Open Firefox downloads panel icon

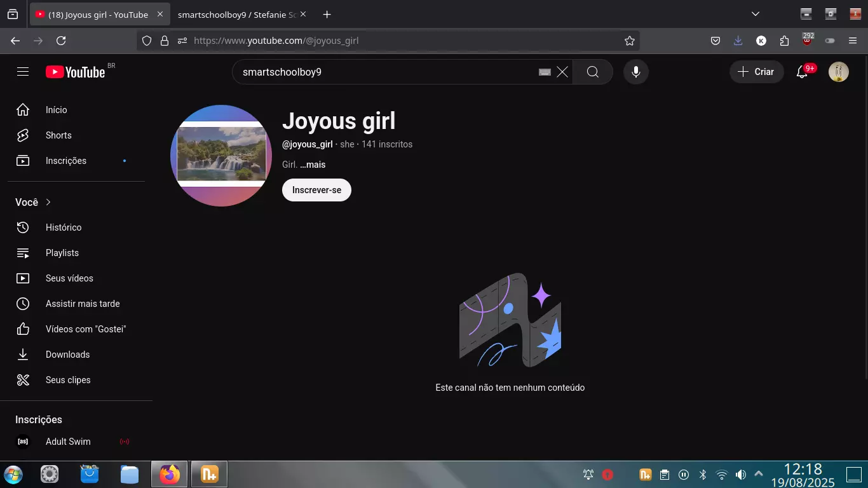tap(738, 41)
